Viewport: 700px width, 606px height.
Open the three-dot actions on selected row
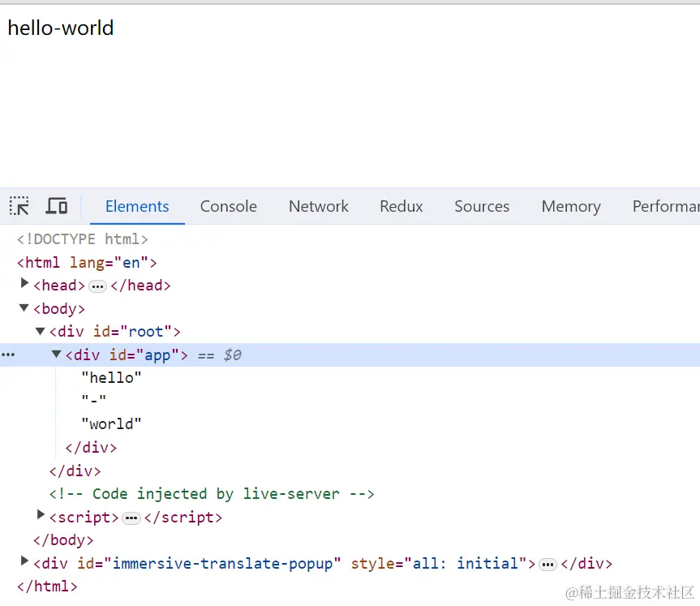pos(8,355)
